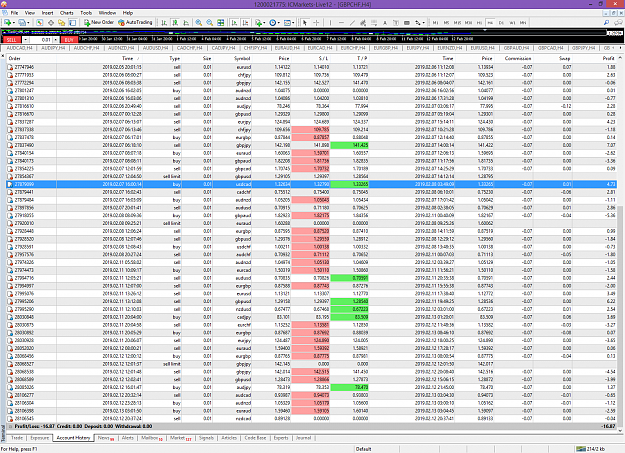Image resolution: width=625 pixels, height=453 pixels.
Task: Switch timeframe to MN
Action: tap(523, 23)
